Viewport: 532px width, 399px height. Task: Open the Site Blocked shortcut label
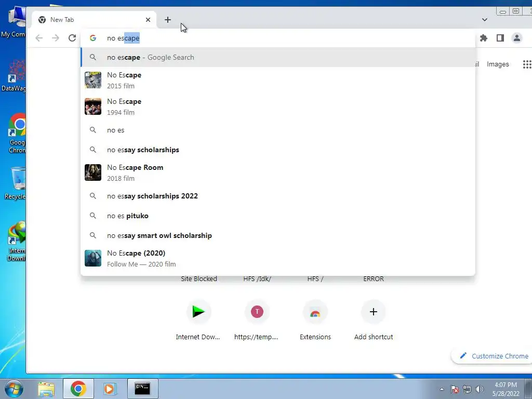[x=199, y=278]
